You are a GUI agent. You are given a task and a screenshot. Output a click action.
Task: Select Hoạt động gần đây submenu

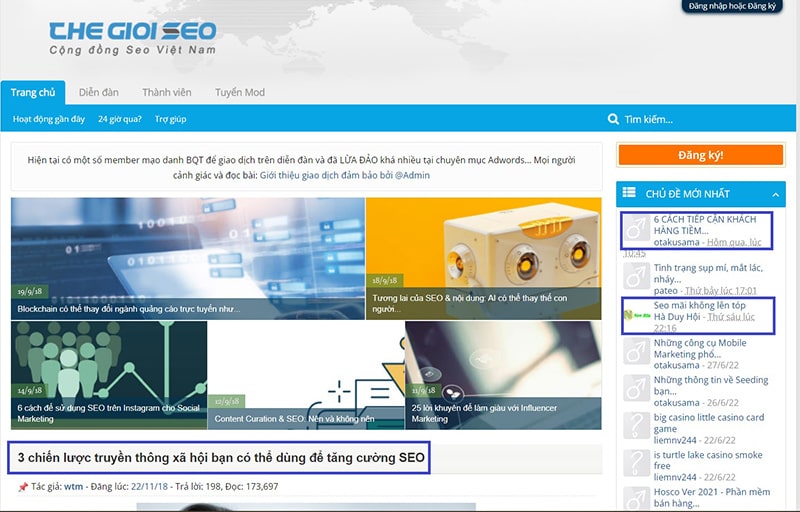coord(49,119)
